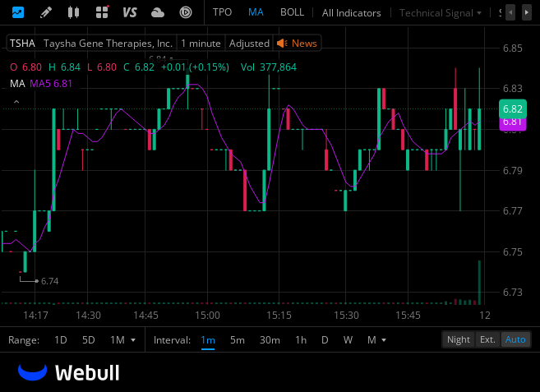The width and height of the screenshot is (540, 392).
Task: Click the circular replay icon
Action: (186, 12)
